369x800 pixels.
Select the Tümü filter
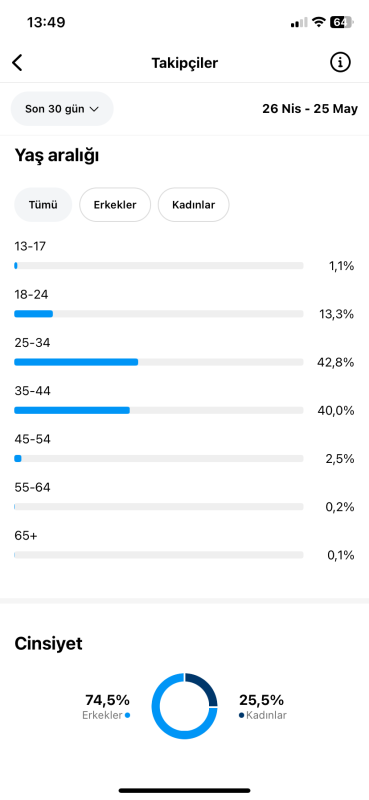coord(43,205)
